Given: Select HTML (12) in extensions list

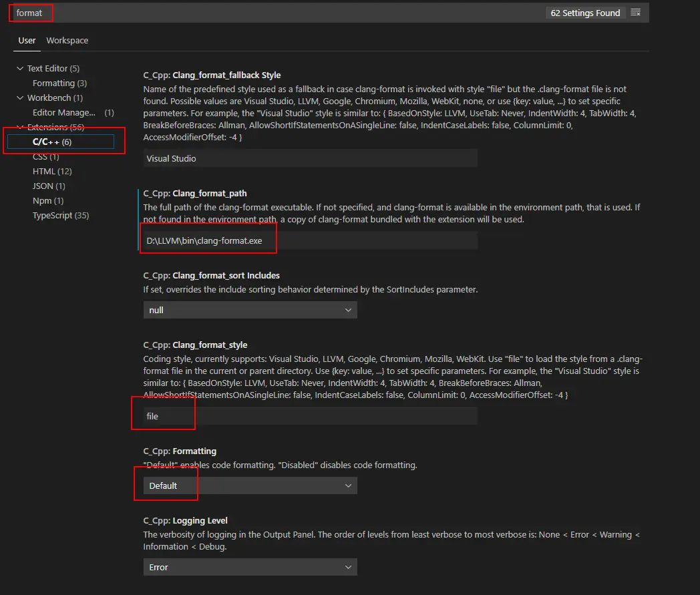Looking at the screenshot, I should click(x=52, y=172).
